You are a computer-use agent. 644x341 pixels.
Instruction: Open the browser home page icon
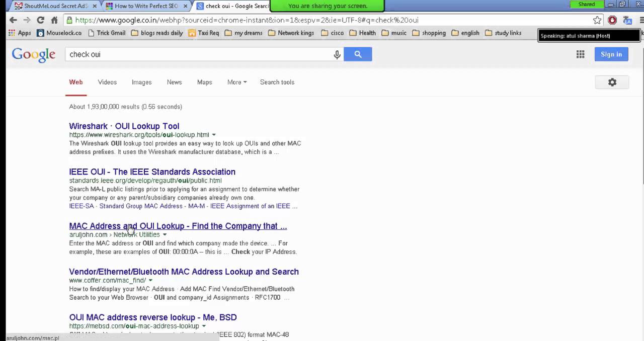pos(54,20)
